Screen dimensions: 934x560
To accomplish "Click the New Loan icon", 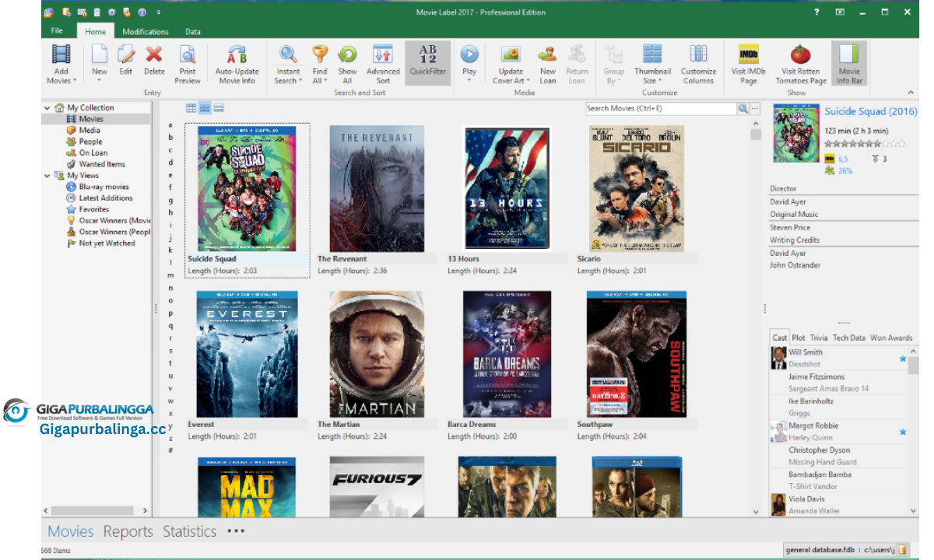I will tap(548, 54).
